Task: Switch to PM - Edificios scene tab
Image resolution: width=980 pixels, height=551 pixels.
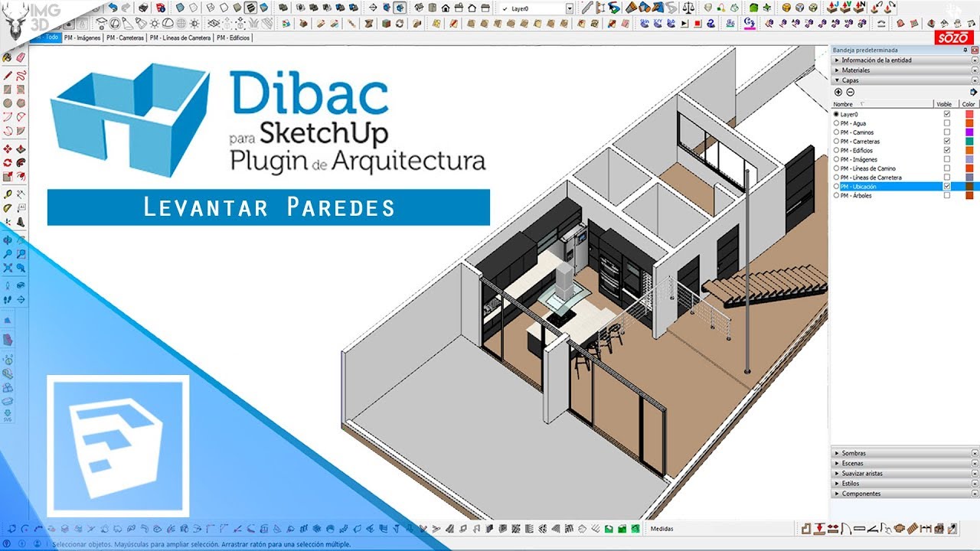Action: coord(233,37)
